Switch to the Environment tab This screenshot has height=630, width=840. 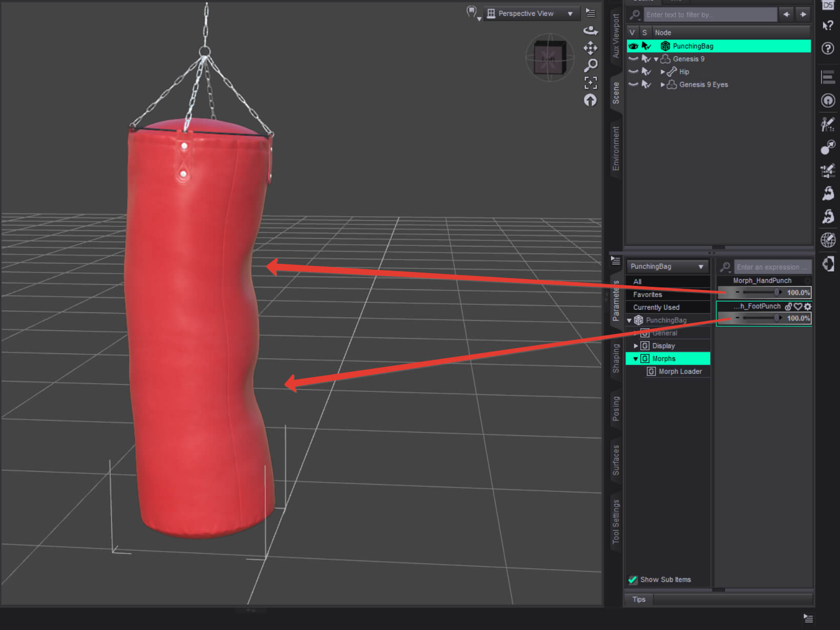click(x=616, y=149)
